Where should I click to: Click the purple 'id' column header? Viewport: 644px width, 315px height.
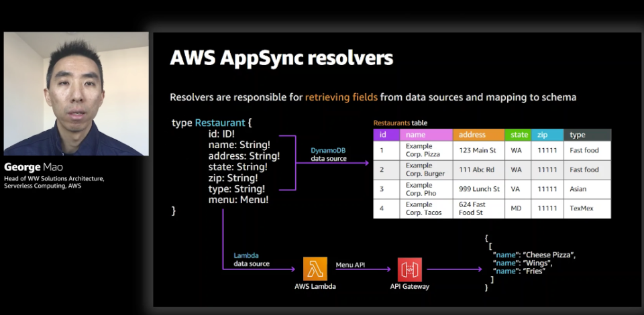pos(386,135)
